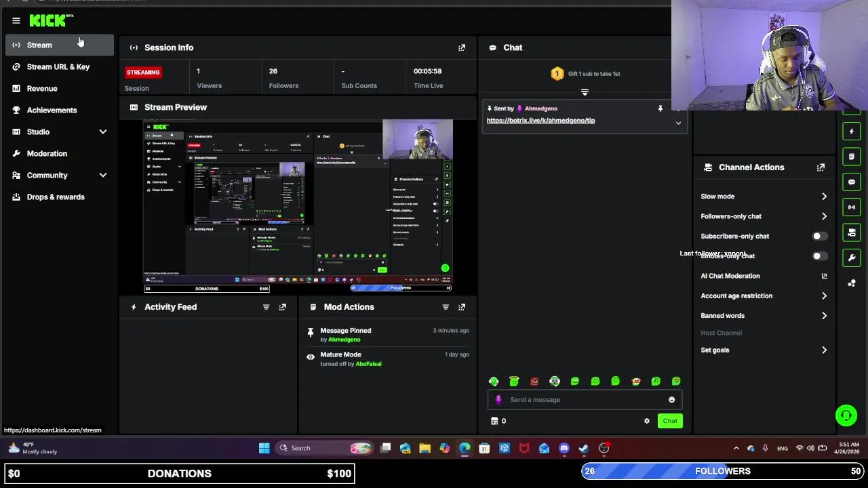The image size is (868, 488).
Task: Collapse the pinned message chevron
Action: (x=678, y=123)
